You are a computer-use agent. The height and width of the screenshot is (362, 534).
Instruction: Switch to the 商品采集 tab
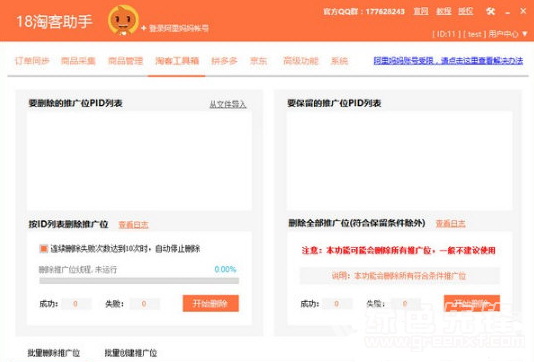tap(78, 61)
